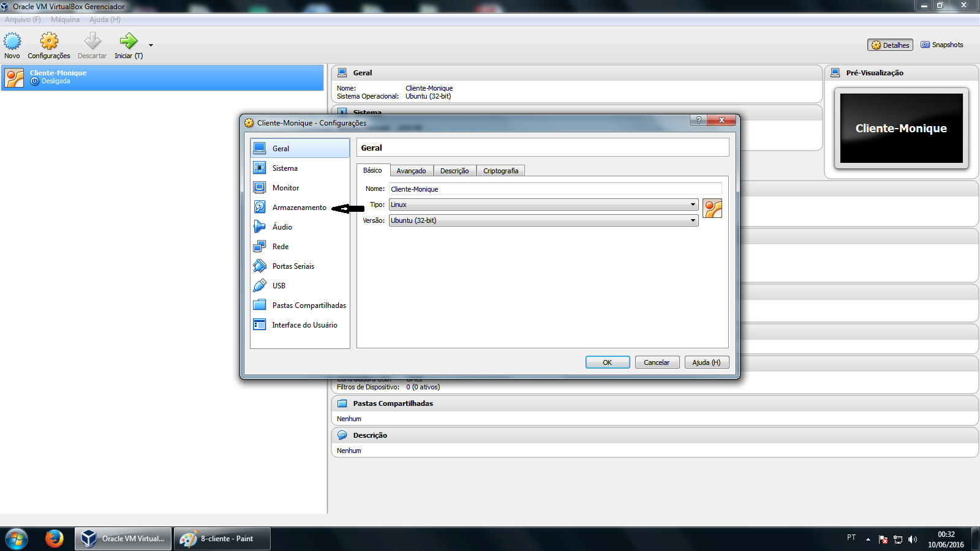Viewport: 980px width, 551px height.
Task: Expand the Iniciar dropdown arrow
Action: 151,45
